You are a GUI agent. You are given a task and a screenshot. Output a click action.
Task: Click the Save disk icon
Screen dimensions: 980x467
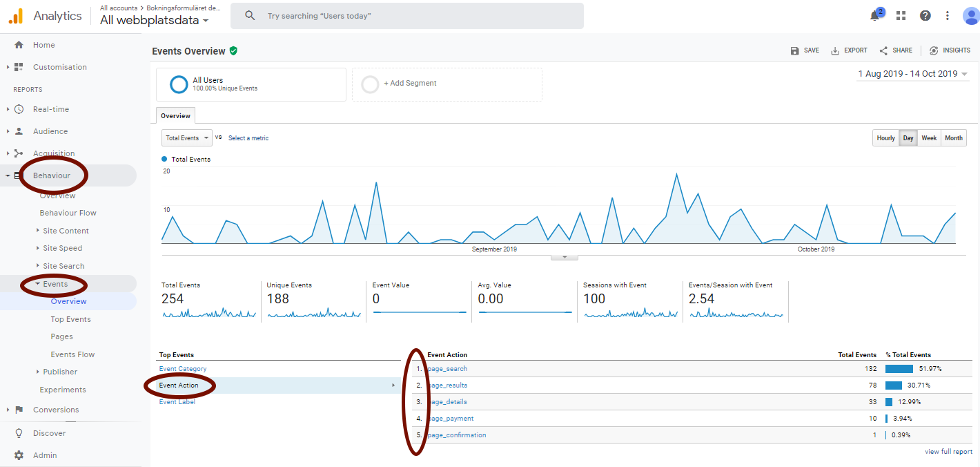(795, 50)
